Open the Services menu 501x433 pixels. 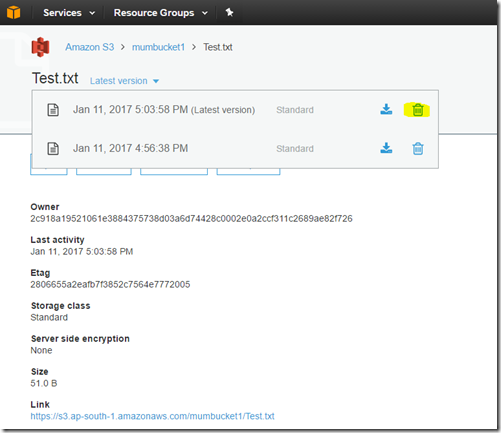69,13
